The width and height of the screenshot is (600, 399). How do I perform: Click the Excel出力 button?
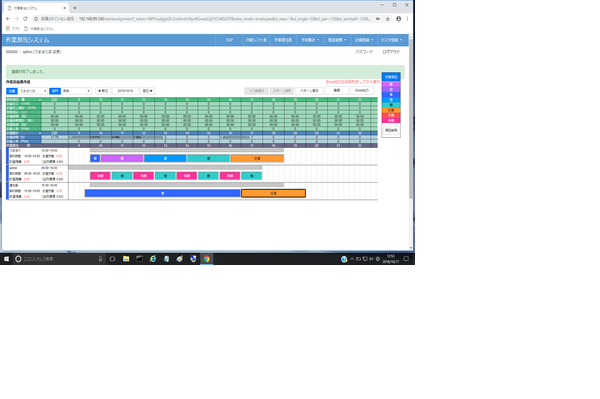[362, 91]
